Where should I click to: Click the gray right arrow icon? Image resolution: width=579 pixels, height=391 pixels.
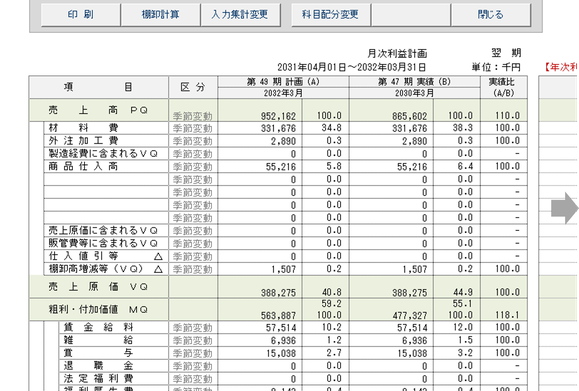coord(565,208)
